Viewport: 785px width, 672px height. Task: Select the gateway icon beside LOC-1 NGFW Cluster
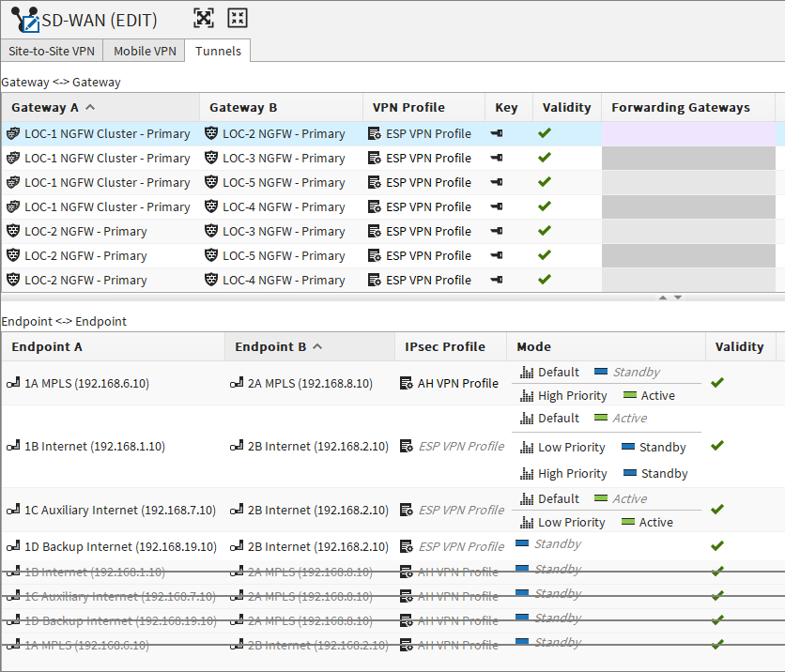[x=11, y=133]
